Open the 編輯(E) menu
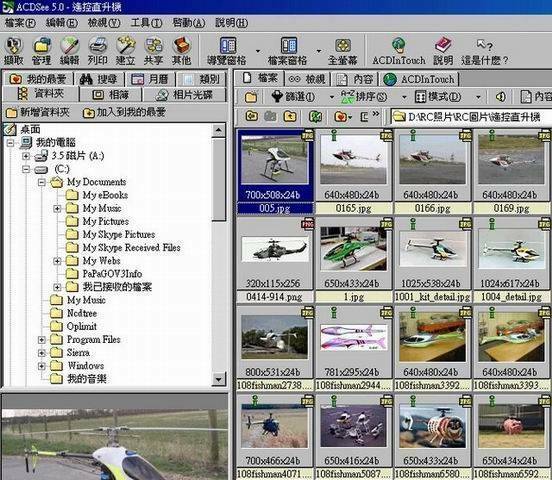Image resolution: width=552 pixels, height=480 pixels. pos(62,23)
